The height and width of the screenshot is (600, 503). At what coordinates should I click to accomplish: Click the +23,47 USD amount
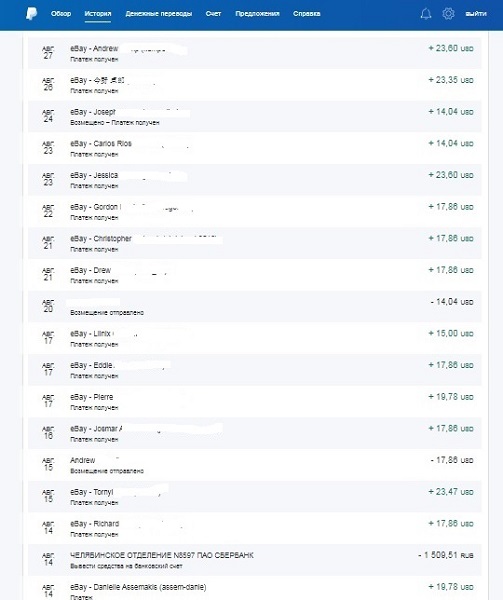tap(451, 491)
